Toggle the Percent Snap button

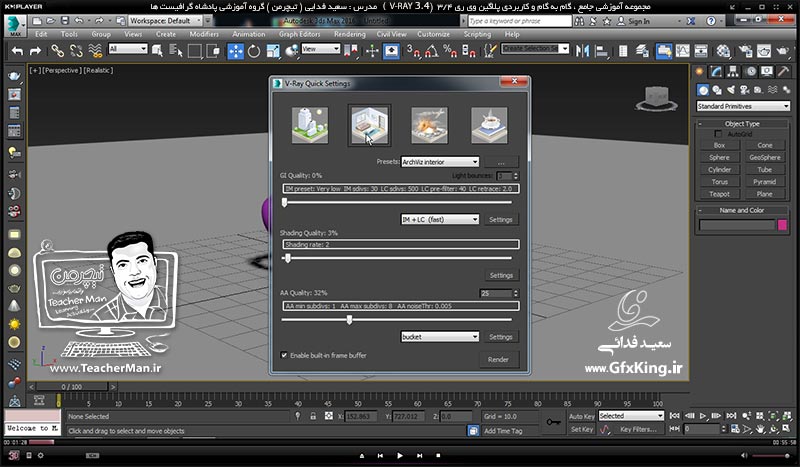pos(450,51)
